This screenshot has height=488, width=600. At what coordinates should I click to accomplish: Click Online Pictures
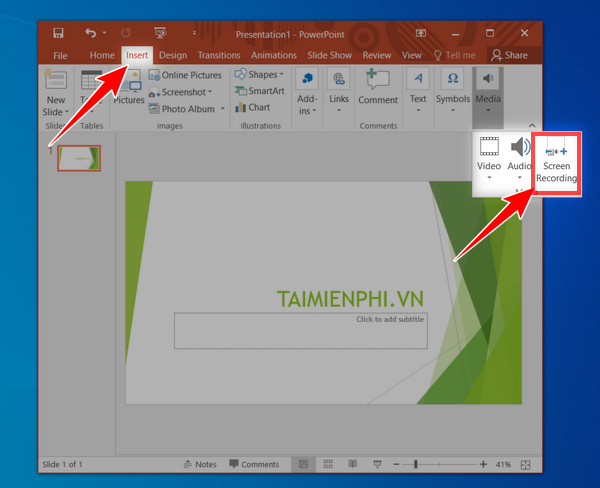pyautogui.click(x=185, y=75)
